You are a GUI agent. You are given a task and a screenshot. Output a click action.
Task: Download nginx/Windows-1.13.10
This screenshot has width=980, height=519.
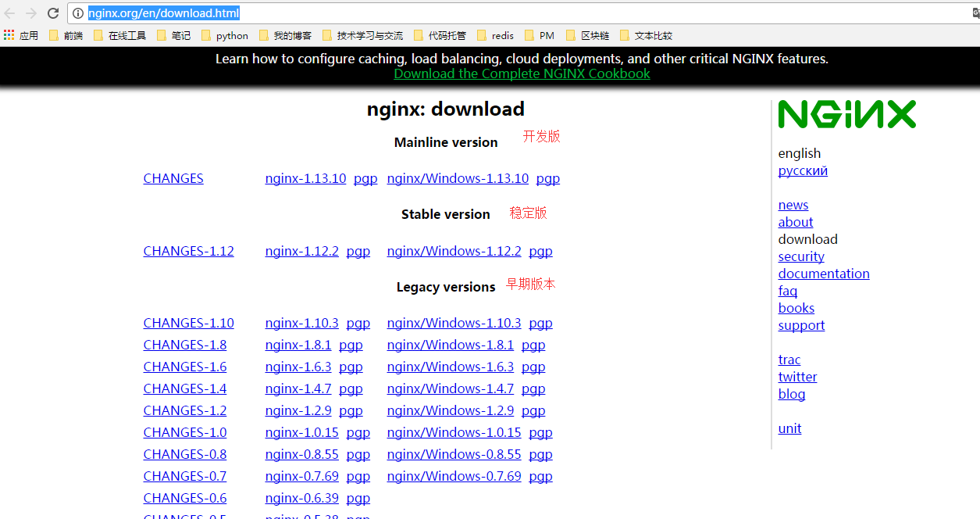click(x=458, y=178)
